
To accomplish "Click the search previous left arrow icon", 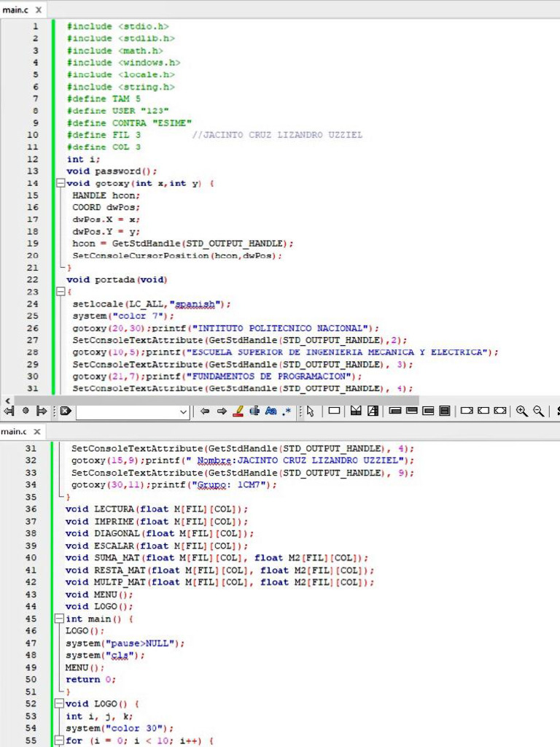I will 205,411.
